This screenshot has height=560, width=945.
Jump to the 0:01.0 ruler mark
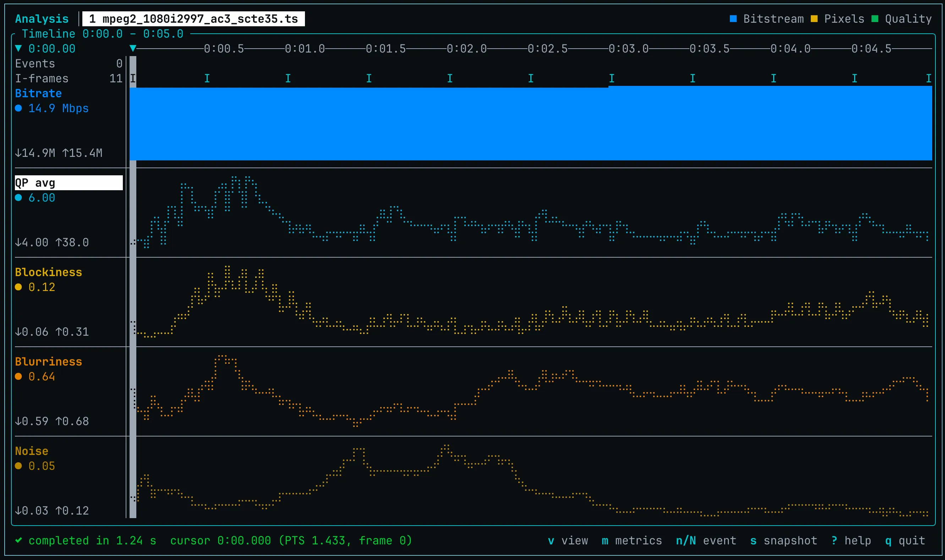(x=305, y=49)
